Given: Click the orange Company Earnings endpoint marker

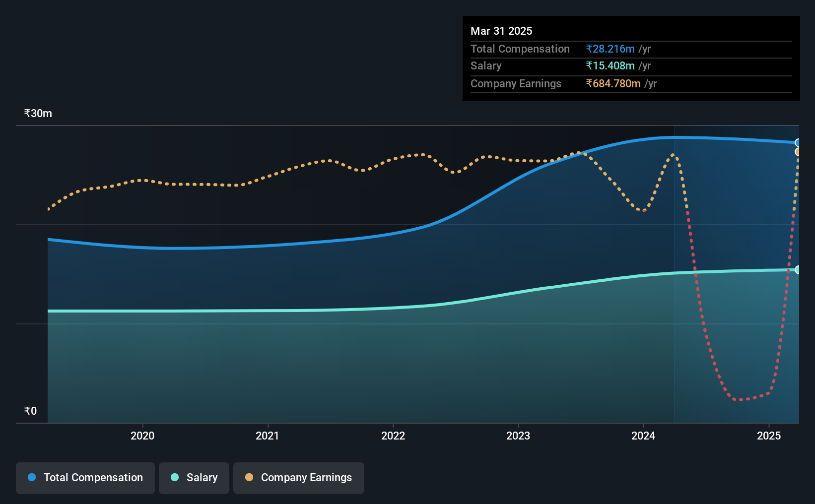Looking at the screenshot, I should tap(798, 152).
